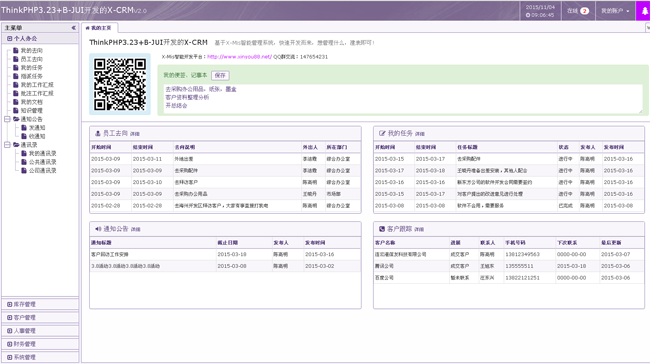
Task: Expand the 人事管理 accordion section
Action: (40, 331)
